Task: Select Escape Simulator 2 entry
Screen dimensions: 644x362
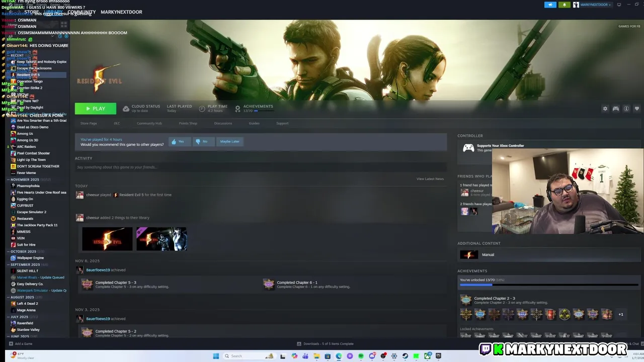Action: coord(31,212)
